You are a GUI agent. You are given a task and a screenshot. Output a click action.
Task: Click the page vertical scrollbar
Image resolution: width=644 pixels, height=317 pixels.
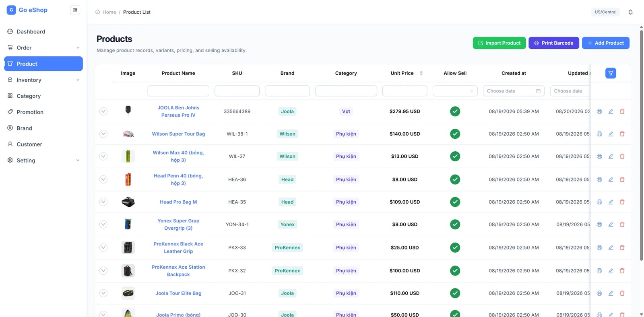coord(641,146)
